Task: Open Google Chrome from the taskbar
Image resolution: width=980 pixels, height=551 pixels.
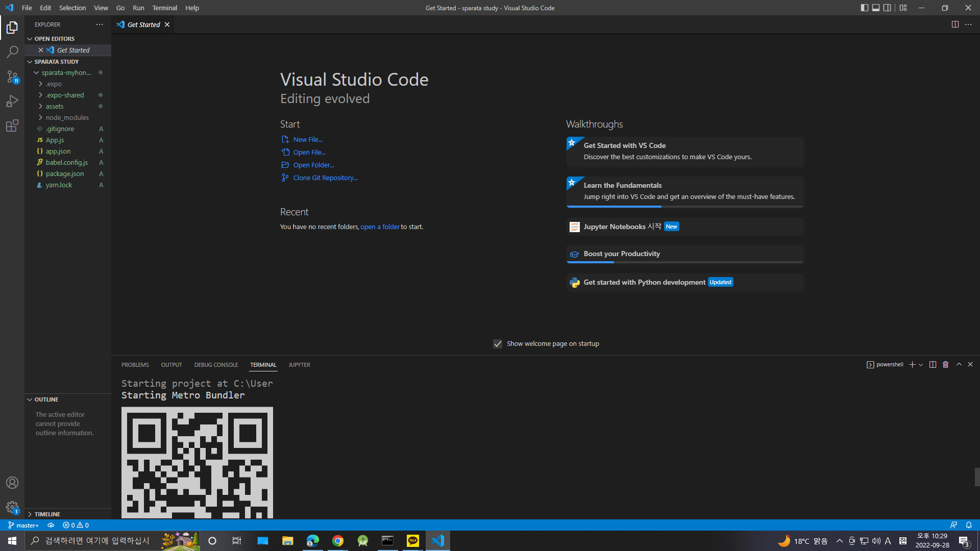Action: pos(338,541)
